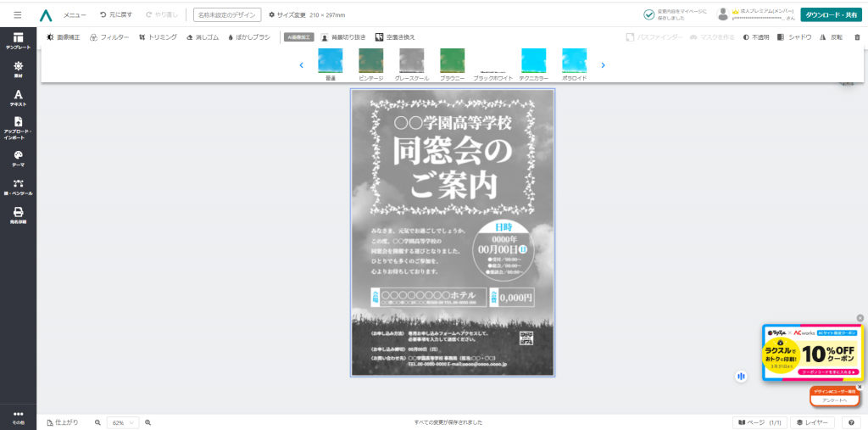
Task: Apply the ブラウニー filter thumbnail
Action: point(453,60)
